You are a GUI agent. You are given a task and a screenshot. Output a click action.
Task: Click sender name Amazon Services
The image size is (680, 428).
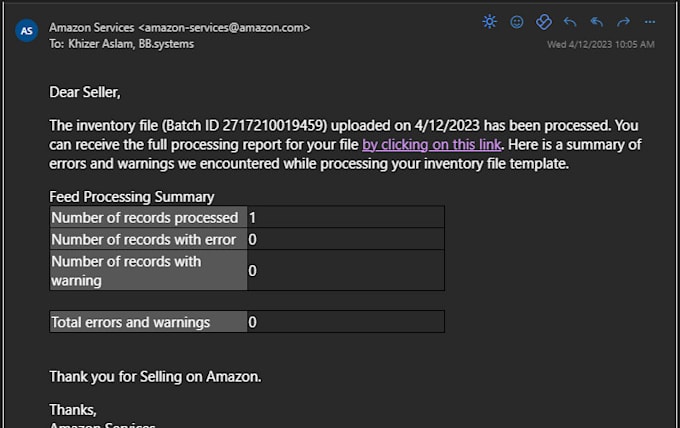point(92,27)
